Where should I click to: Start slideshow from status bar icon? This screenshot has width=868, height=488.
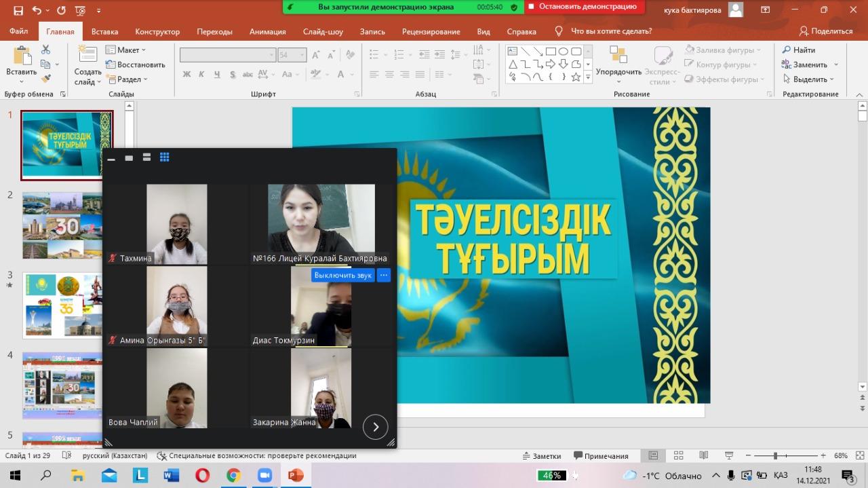pyautogui.click(x=729, y=455)
